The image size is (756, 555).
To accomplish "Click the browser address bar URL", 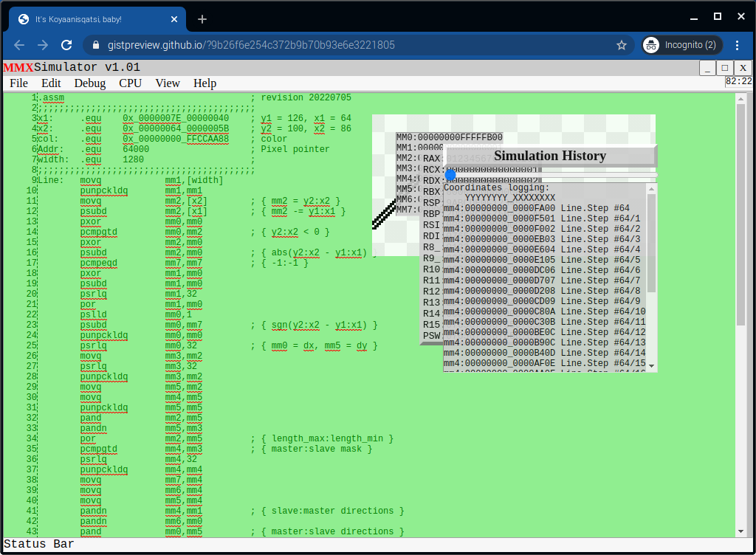I will pyautogui.click(x=251, y=45).
